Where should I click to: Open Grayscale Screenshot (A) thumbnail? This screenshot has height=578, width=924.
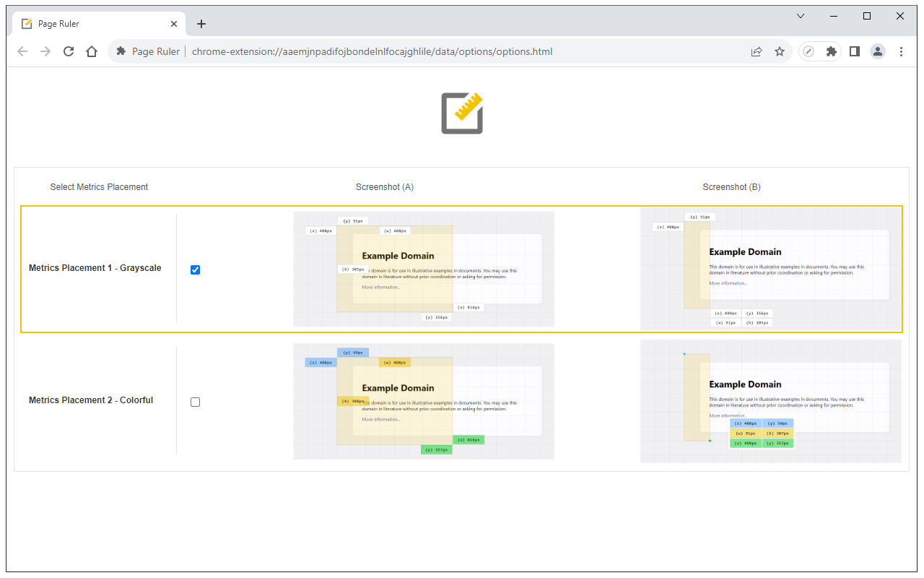pyautogui.click(x=424, y=269)
